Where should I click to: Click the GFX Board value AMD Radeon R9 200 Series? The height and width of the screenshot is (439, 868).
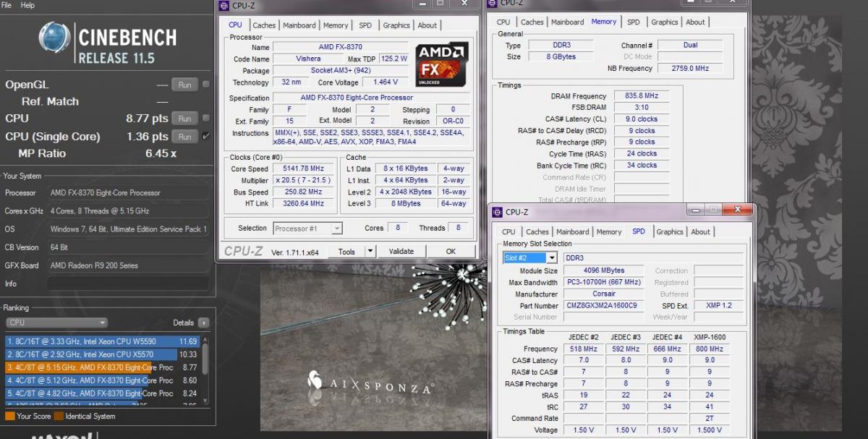(95, 265)
